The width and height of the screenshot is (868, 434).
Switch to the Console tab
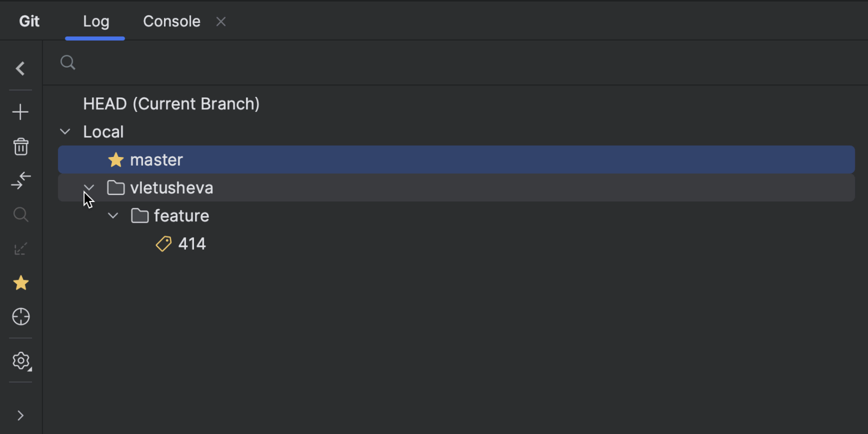click(171, 21)
